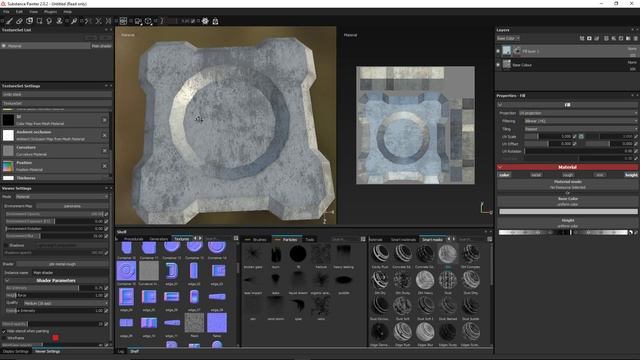Click the Height uniform color button
The height and width of the screenshot is (360, 640).
pos(567,223)
